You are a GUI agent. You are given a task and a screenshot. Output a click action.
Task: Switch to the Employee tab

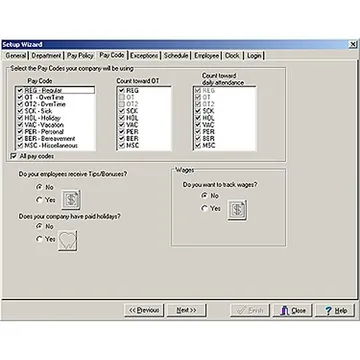[x=207, y=56]
